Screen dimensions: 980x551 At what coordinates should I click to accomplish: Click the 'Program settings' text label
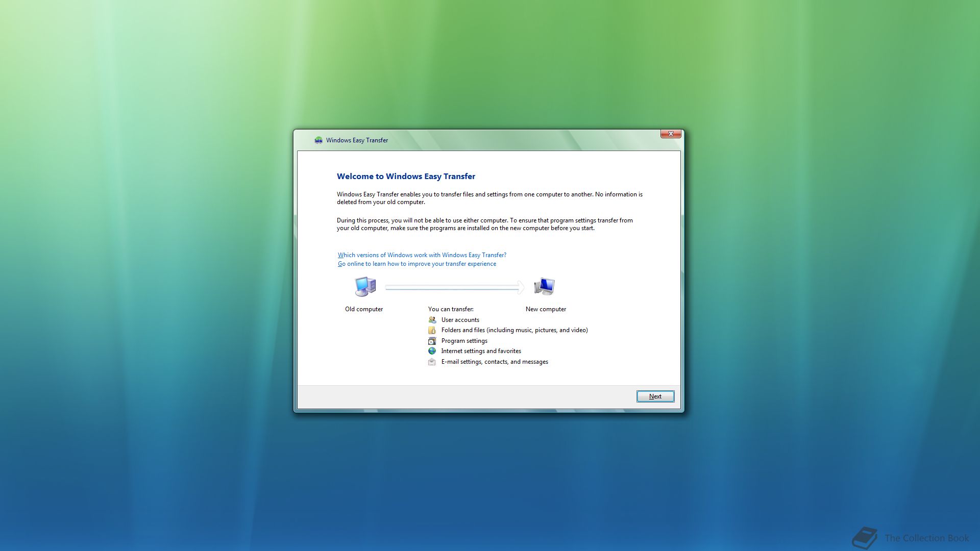pyautogui.click(x=464, y=341)
